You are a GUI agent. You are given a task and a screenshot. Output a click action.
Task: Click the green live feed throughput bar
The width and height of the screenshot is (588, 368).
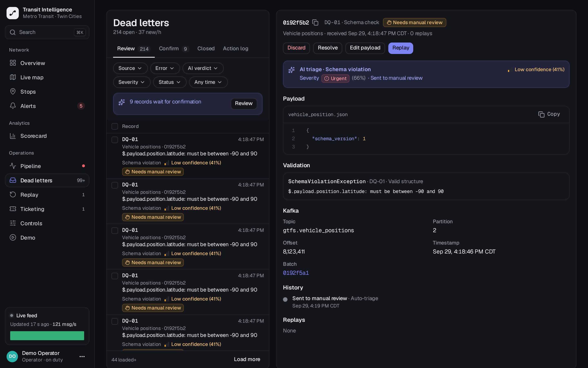pos(47,336)
